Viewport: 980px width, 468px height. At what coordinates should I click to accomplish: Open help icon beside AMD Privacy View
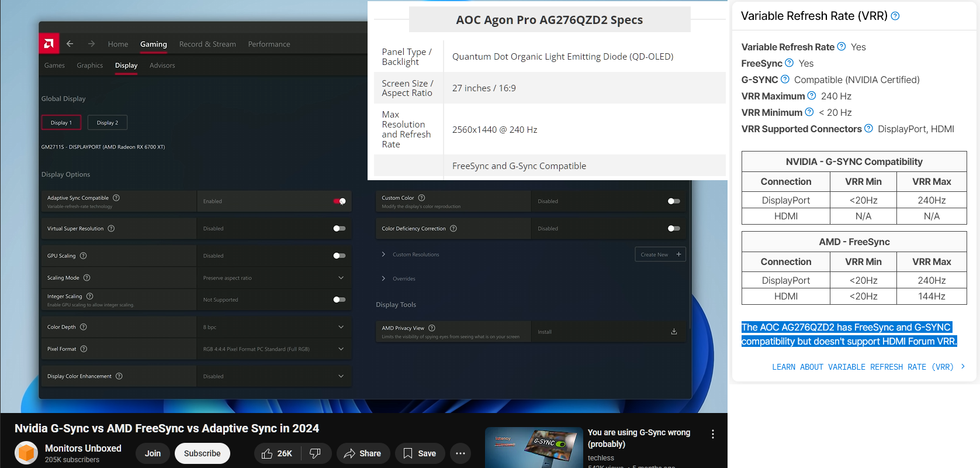432,328
